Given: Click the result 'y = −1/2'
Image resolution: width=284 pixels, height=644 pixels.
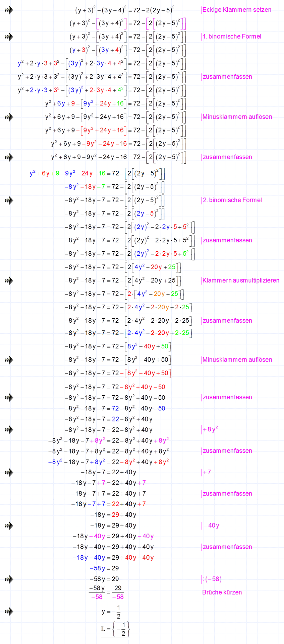Looking at the screenshot, I should click(111, 612).
